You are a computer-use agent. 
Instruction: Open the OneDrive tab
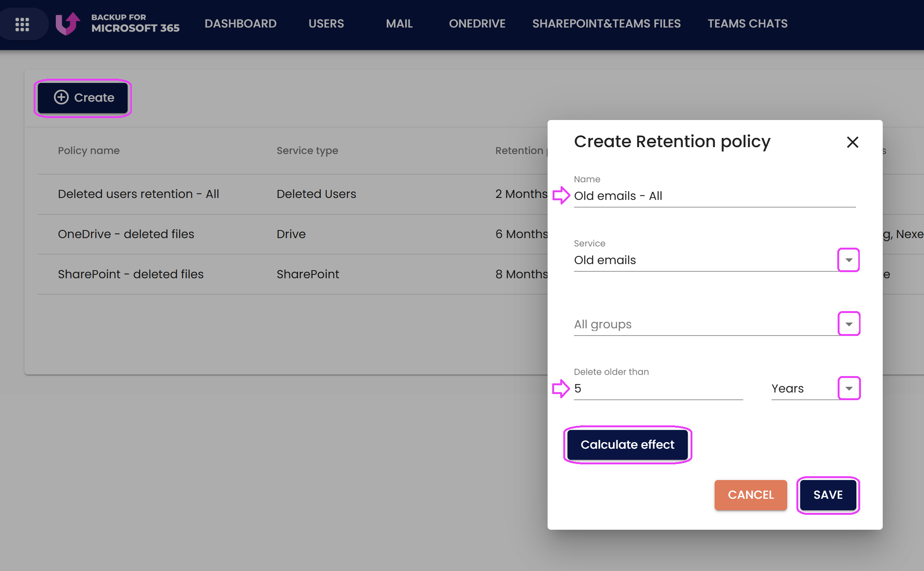(477, 24)
